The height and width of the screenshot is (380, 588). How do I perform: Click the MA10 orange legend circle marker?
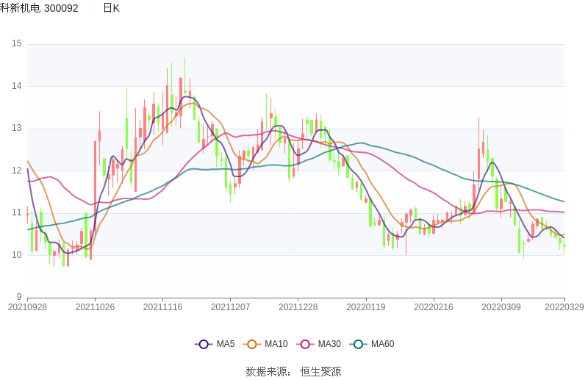pos(252,344)
